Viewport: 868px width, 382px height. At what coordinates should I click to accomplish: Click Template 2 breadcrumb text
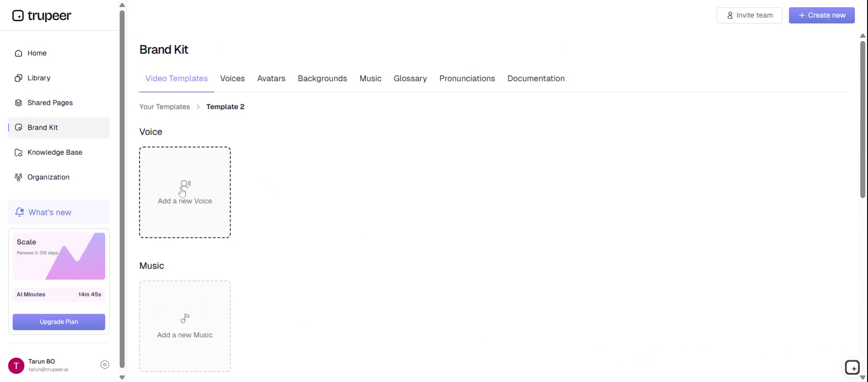tap(225, 107)
